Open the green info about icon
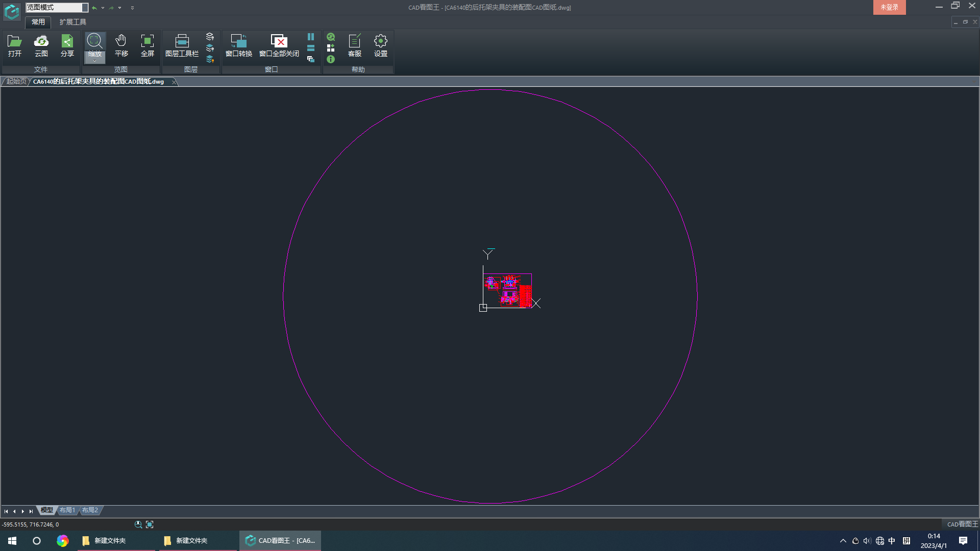 [331, 59]
